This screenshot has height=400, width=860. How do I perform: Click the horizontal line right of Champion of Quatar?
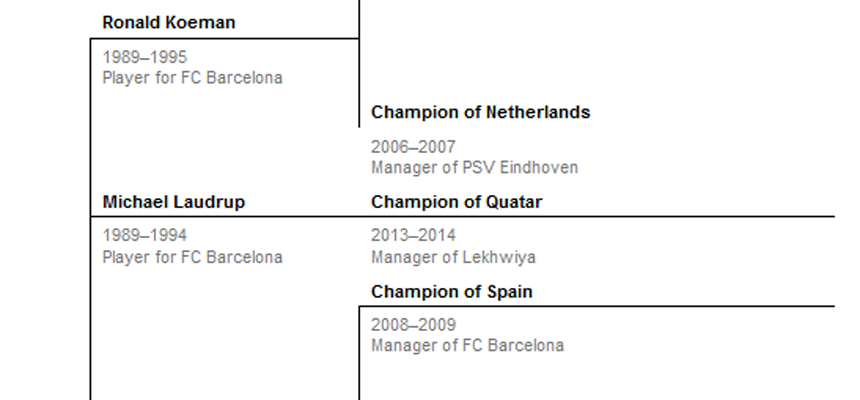click(x=688, y=217)
